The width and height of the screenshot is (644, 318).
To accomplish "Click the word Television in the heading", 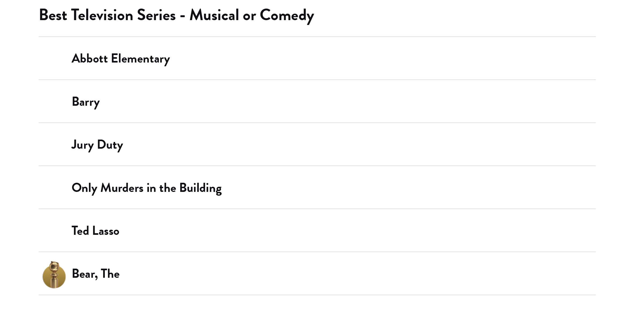I will pos(102,15).
